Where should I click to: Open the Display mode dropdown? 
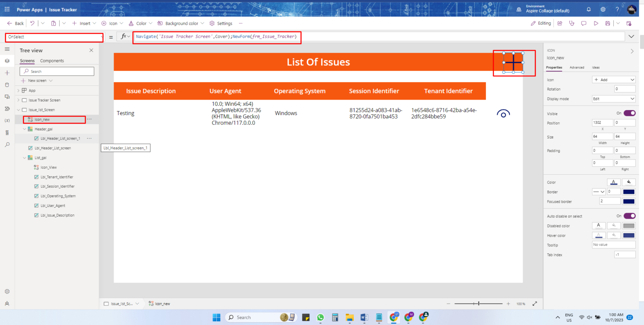pyautogui.click(x=613, y=99)
